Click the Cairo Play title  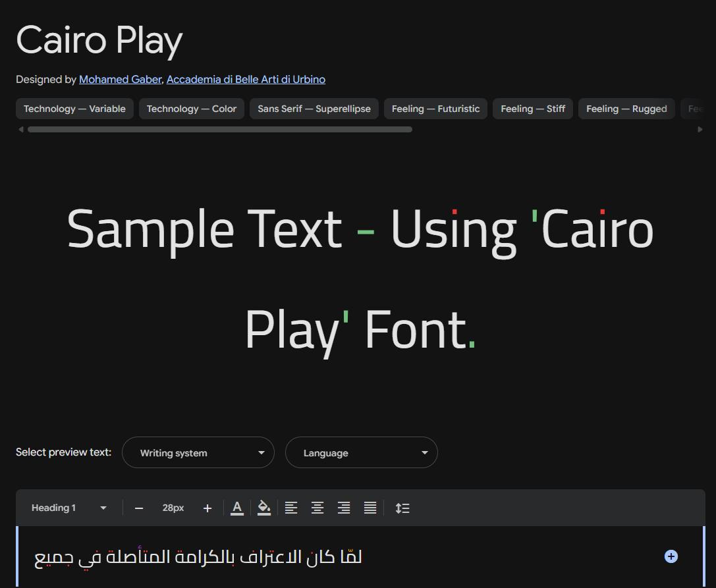click(99, 41)
